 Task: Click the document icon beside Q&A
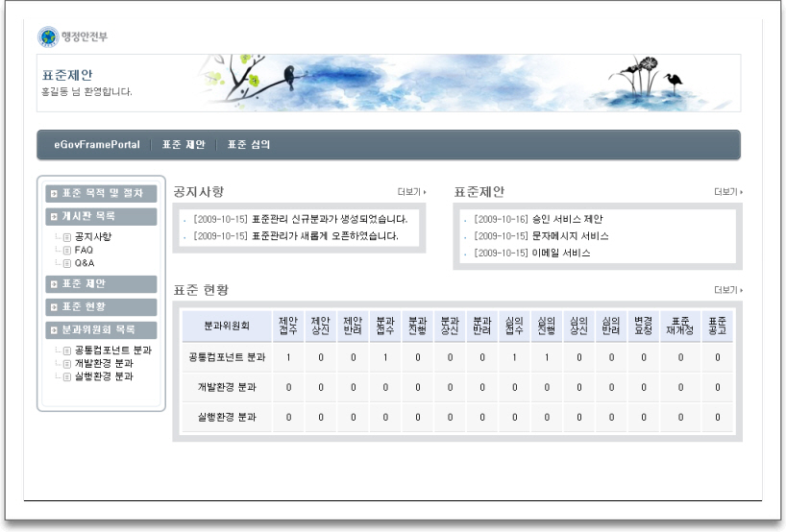point(67,262)
